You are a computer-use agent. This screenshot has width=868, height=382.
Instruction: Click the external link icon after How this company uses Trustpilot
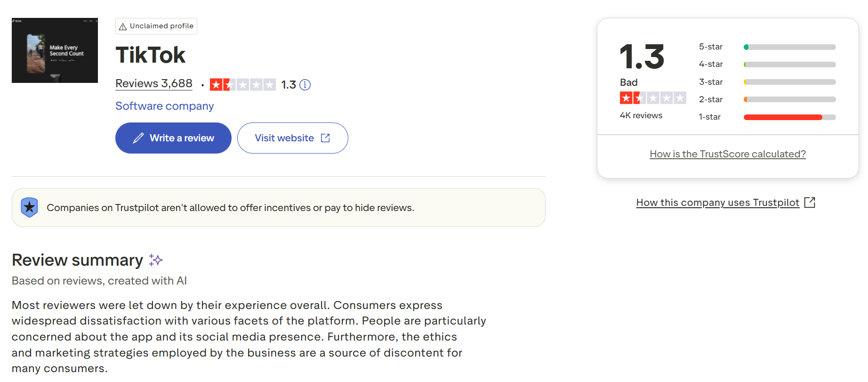click(810, 203)
